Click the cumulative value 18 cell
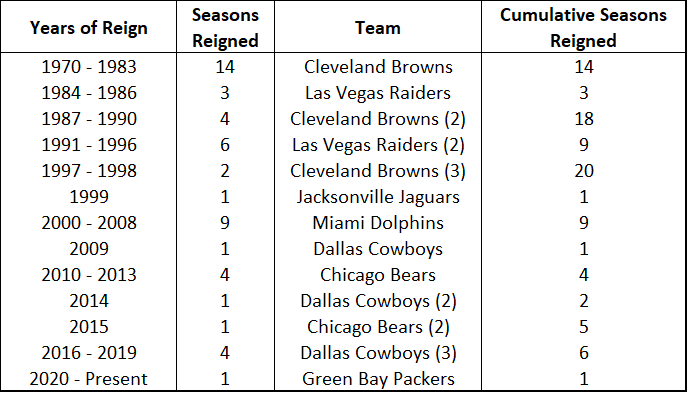The image size is (688, 393). click(x=584, y=119)
